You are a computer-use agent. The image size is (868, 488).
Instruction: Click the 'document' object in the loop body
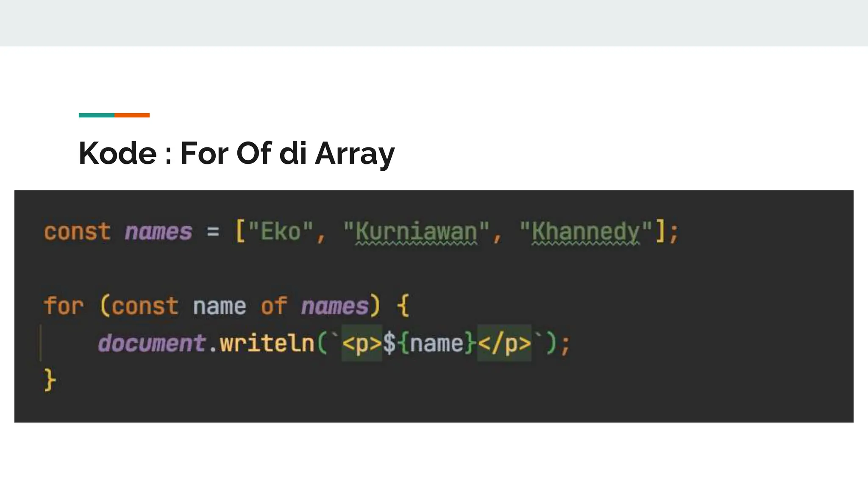tap(152, 343)
